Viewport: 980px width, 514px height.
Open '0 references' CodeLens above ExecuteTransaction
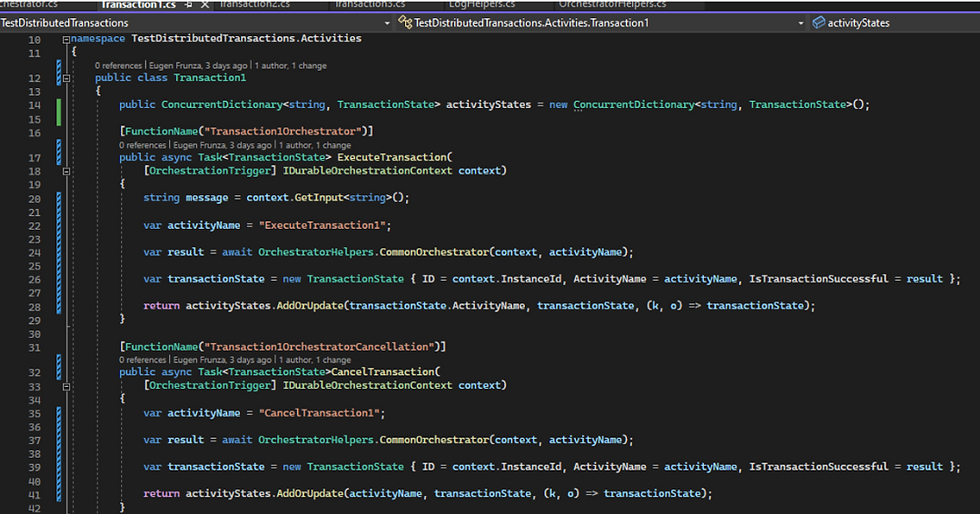(x=143, y=145)
